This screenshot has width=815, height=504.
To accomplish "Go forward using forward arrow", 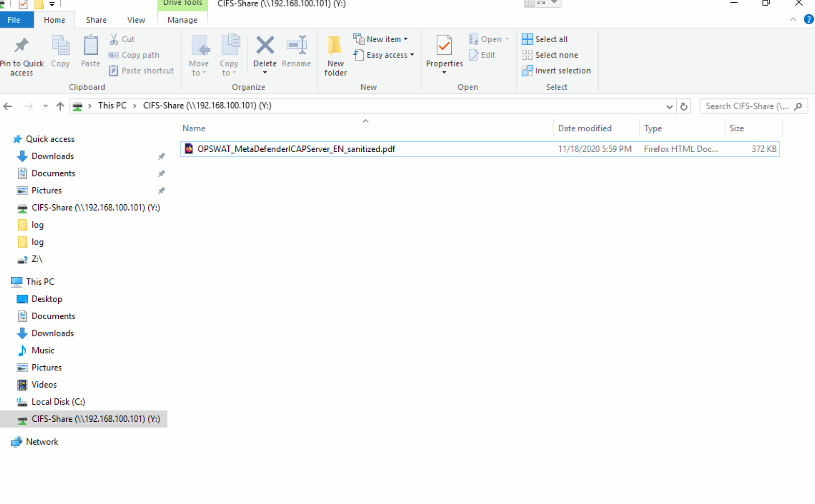I will coord(28,106).
